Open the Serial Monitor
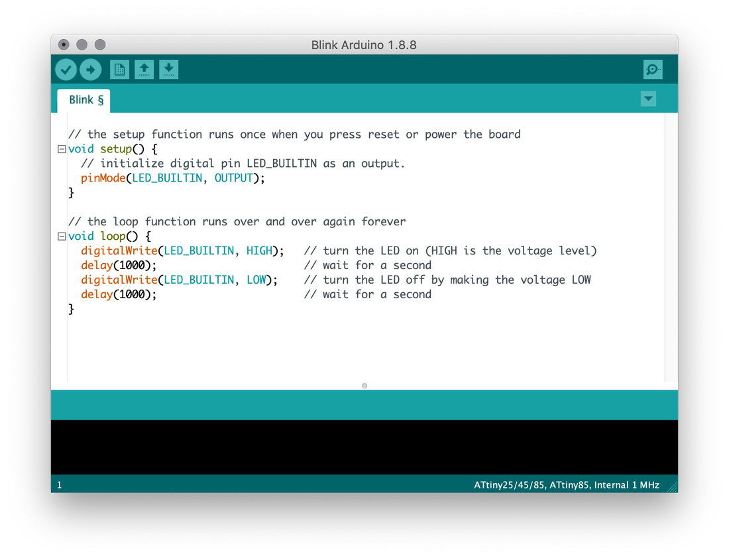 [x=653, y=70]
